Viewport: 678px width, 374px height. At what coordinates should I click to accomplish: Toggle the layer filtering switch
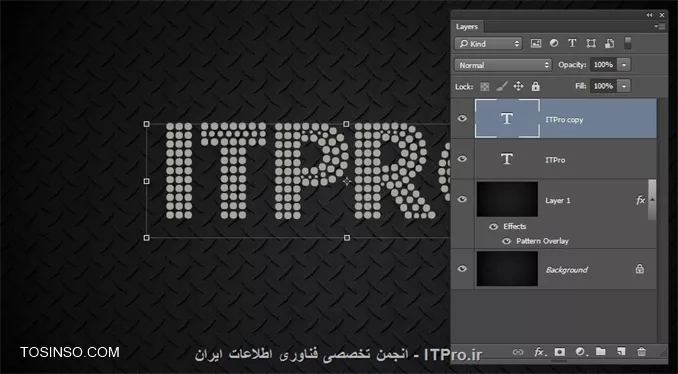628,43
